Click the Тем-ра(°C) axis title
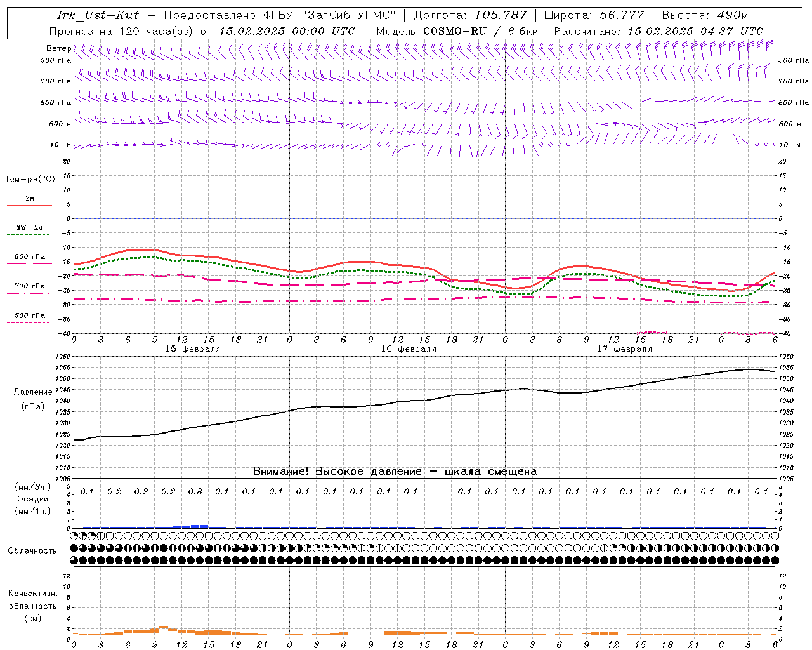This screenshot has width=812, height=650. (30, 180)
